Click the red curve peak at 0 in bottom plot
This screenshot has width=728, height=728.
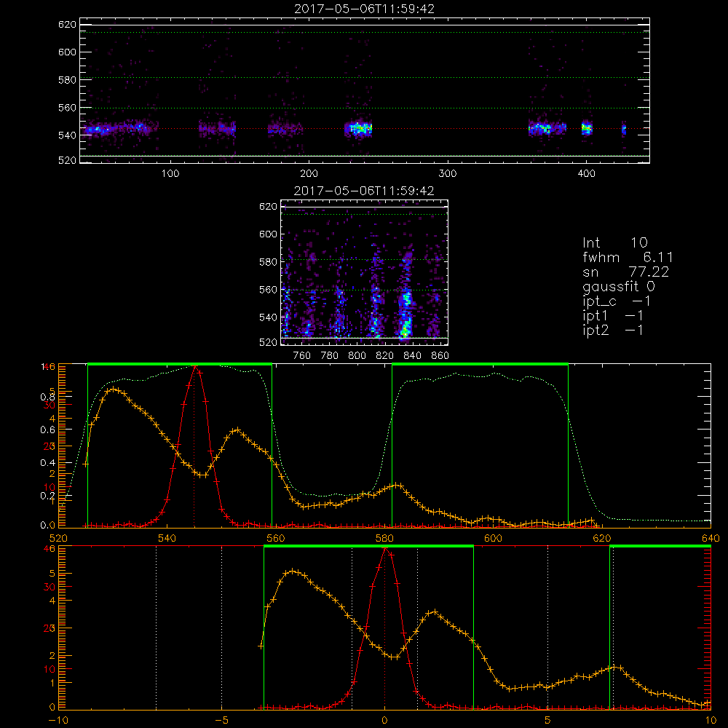(x=385, y=549)
